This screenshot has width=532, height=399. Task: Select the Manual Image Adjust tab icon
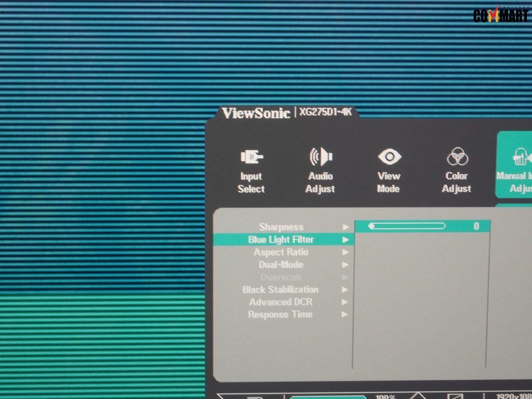pos(522,157)
